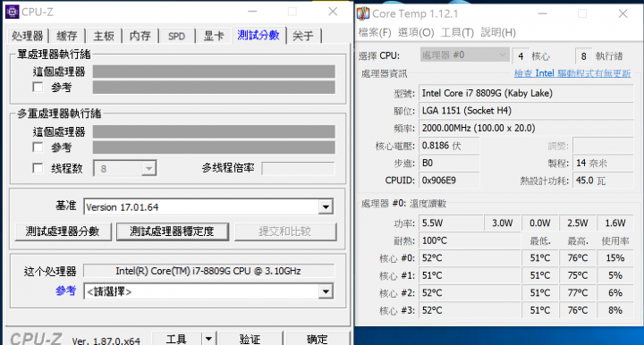The height and width of the screenshot is (345, 644).
Task: Click the i7-8809G CPU @ 3.10GHz field
Action: [x=208, y=271]
